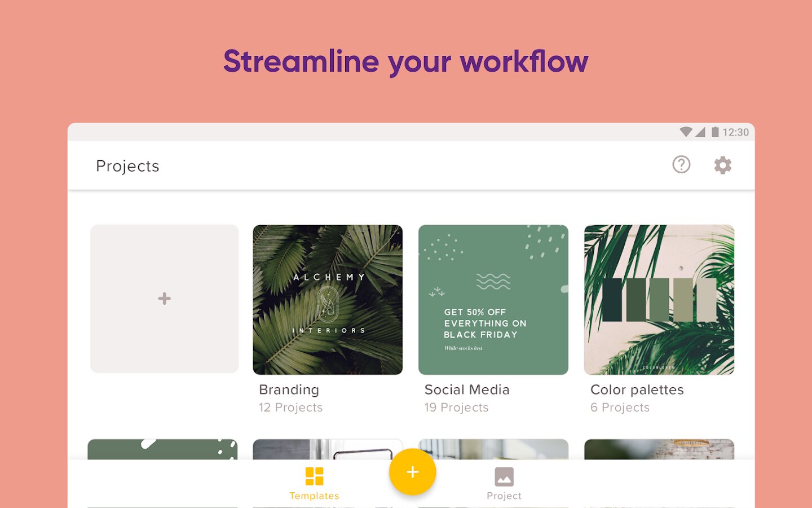Open settings with the gear icon
Viewport: 812px width, 508px height.
(x=722, y=165)
